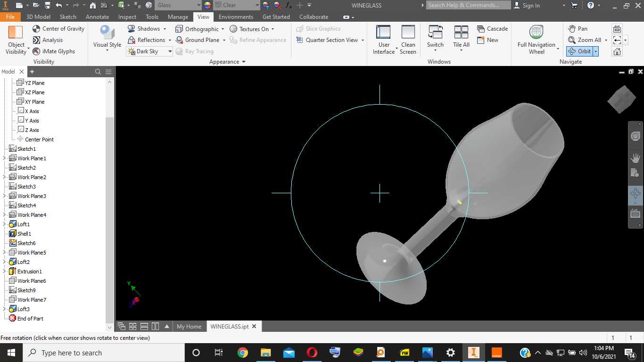Viewport: 644px width, 362px height.
Task: Click the Center of Gravity icon
Action: tap(36, 29)
